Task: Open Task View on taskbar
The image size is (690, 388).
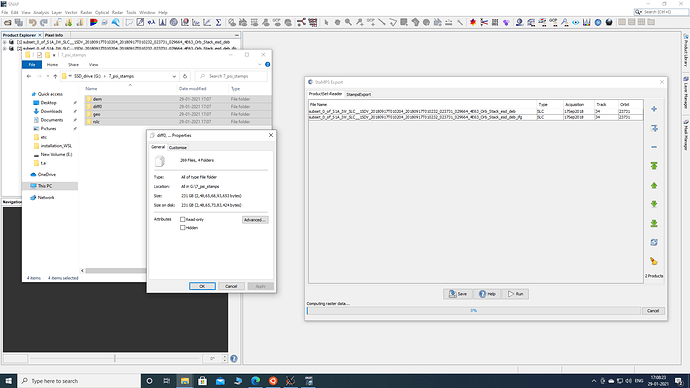Action: click(167, 381)
